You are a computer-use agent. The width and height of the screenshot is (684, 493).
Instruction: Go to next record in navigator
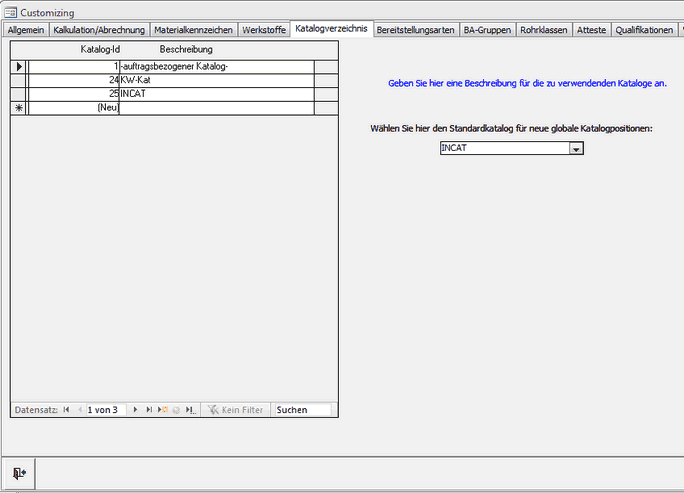click(x=136, y=410)
